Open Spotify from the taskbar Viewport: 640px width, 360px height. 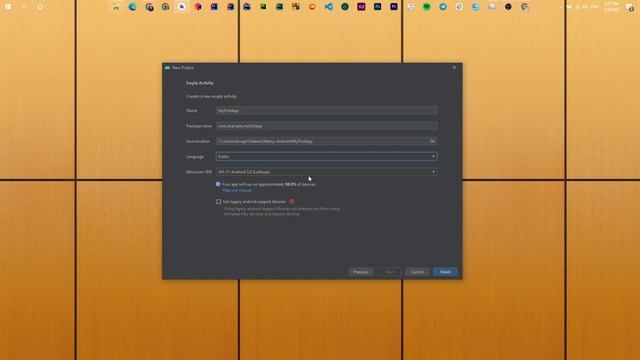click(427, 7)
